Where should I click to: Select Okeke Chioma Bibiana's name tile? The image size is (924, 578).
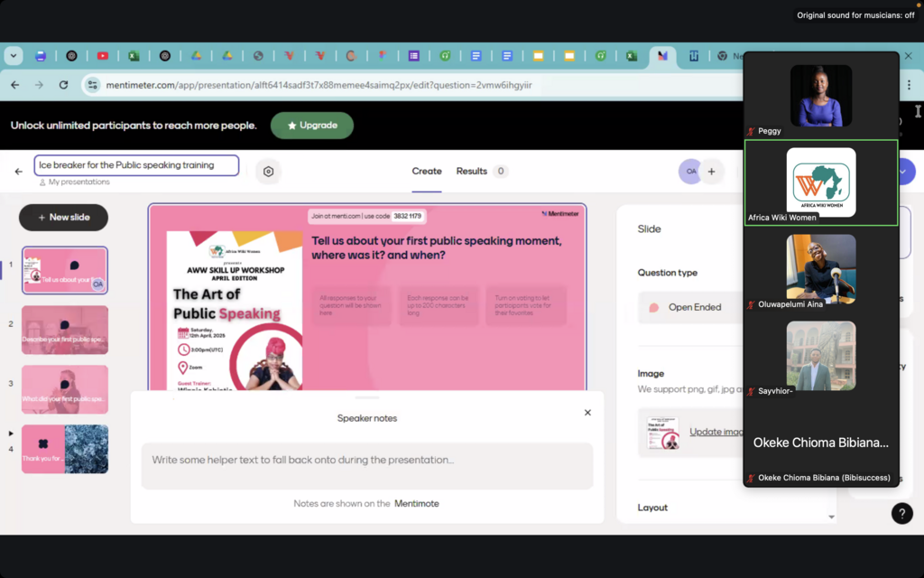tap(821, 443)
